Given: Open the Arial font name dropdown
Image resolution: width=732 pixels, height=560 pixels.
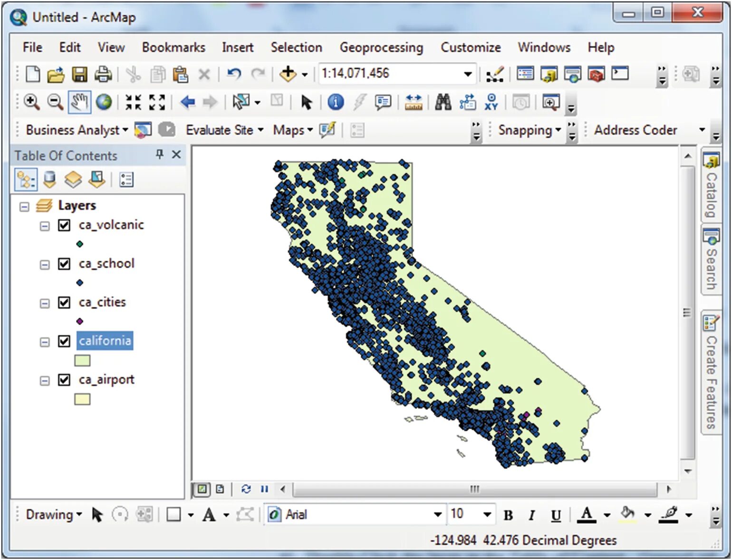Looking at the screenshot, I should pos(438,514).
